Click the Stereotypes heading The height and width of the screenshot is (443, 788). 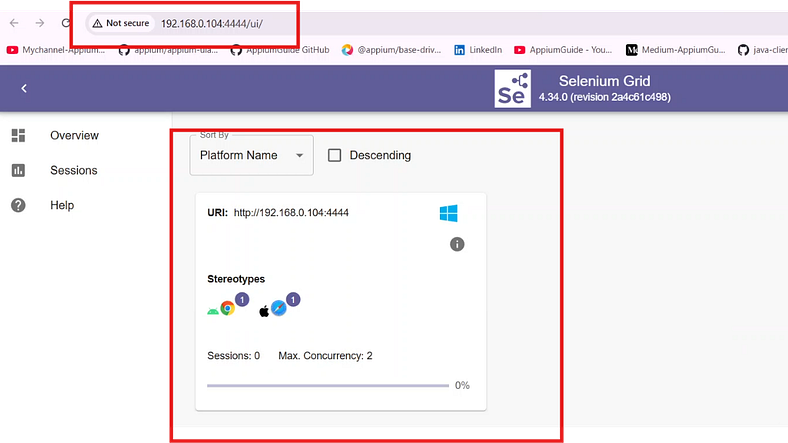click(x=236, y=279)
